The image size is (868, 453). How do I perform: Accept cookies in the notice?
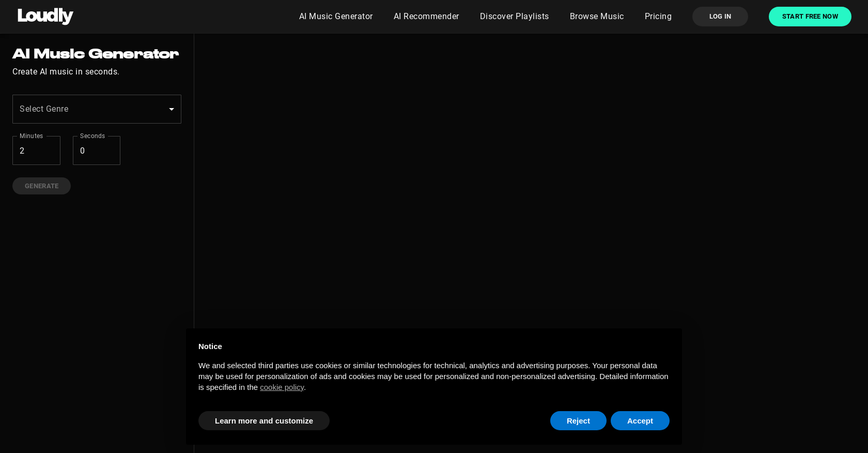[640, 421]
